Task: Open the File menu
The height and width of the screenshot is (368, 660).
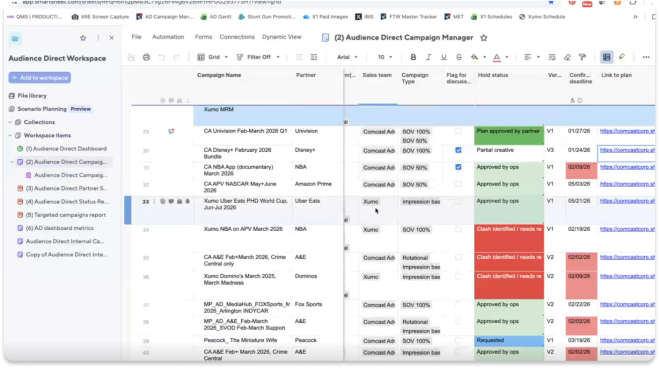Action: pos(136,37)
